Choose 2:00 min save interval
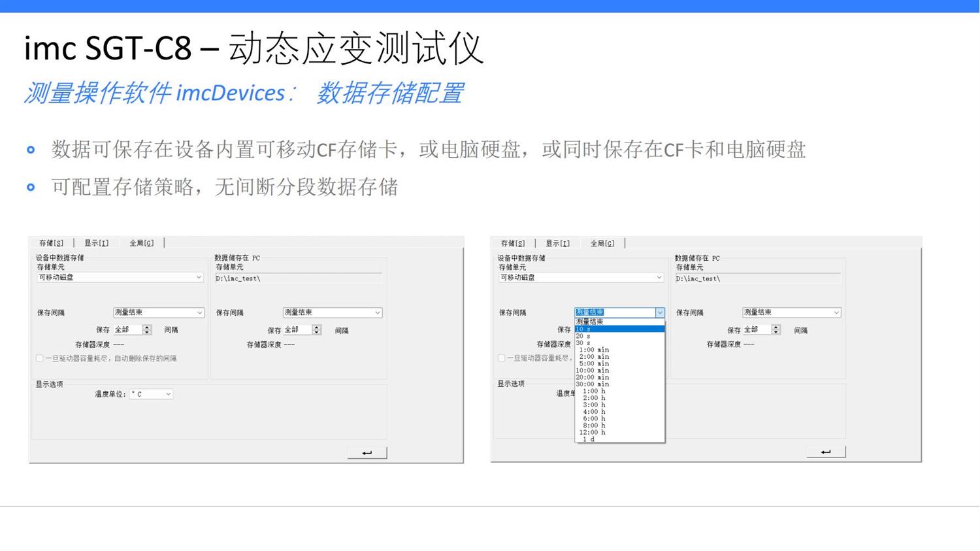Viewport: 980px width, 551px height. tap(619, 356)
